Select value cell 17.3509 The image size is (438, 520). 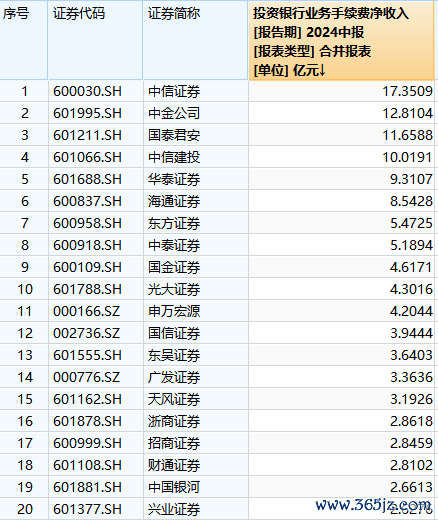coord(342,91)
